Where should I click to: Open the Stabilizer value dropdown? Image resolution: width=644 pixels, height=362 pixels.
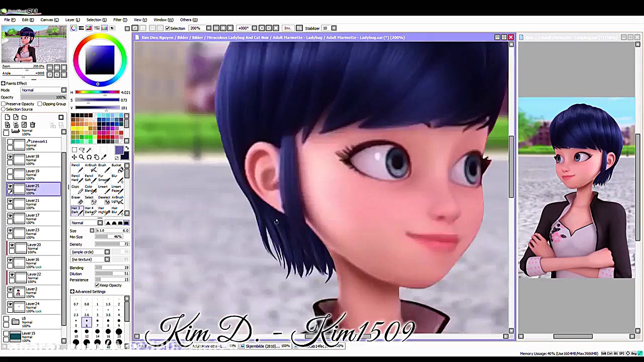click(334, 28)
